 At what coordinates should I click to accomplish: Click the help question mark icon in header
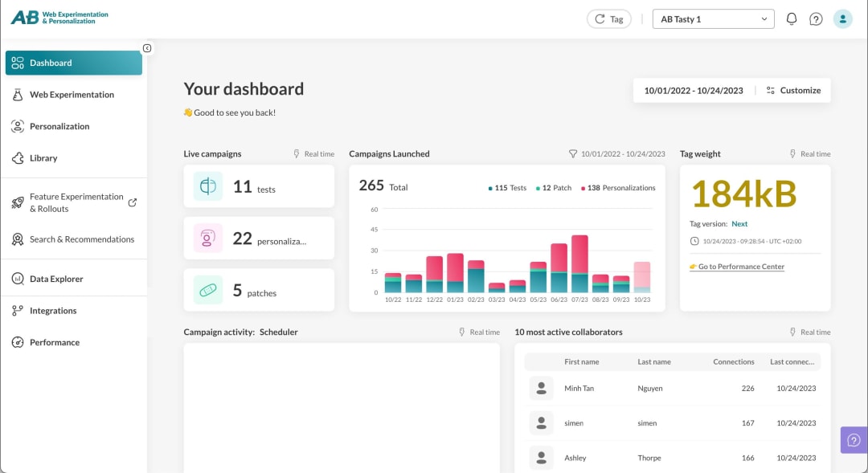coord(816,18)
